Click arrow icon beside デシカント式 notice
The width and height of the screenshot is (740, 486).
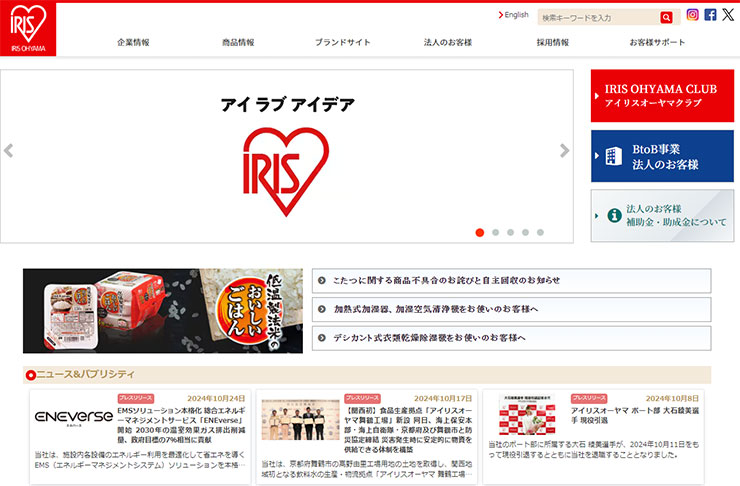322,338
